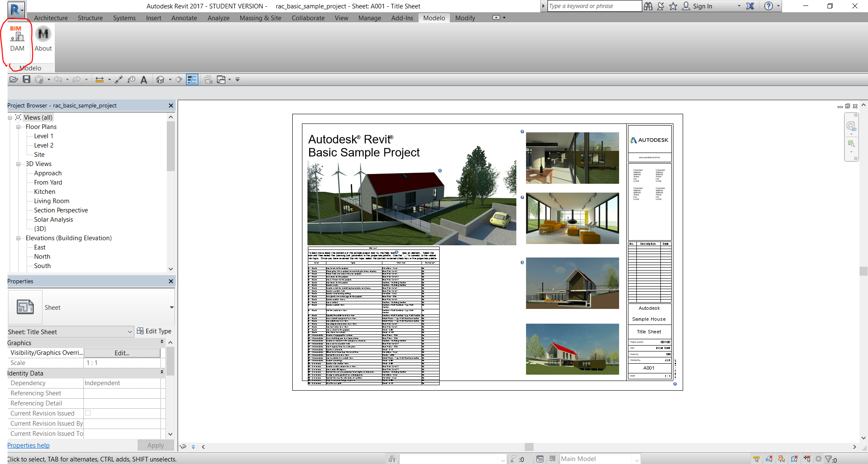Close the Project Browser panel
This screenshot has height=464, width=868.
pos(171,105)
